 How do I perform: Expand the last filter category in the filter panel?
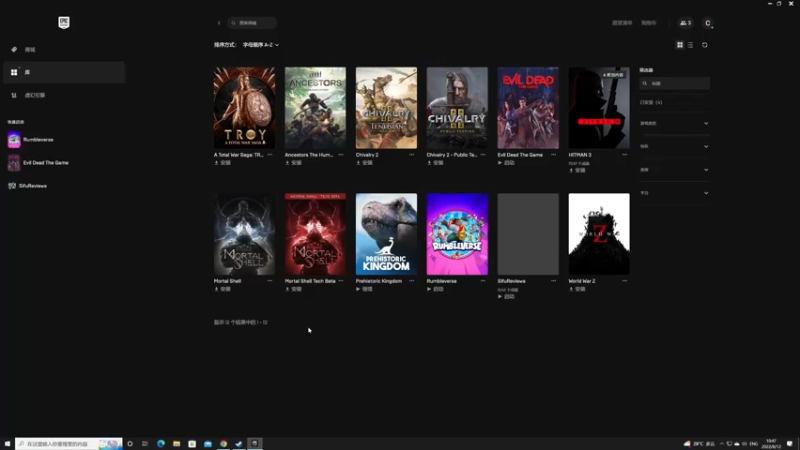point(674,193)
